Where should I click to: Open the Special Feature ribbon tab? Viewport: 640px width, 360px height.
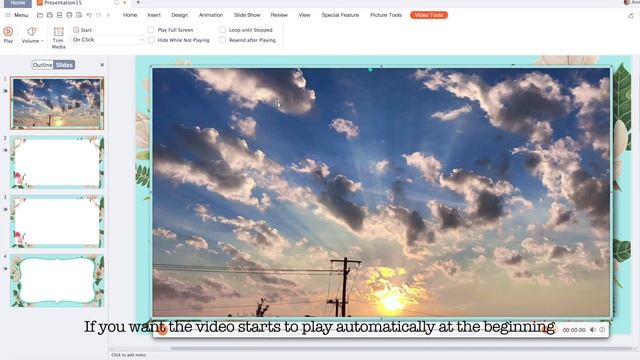click(340, 15)
